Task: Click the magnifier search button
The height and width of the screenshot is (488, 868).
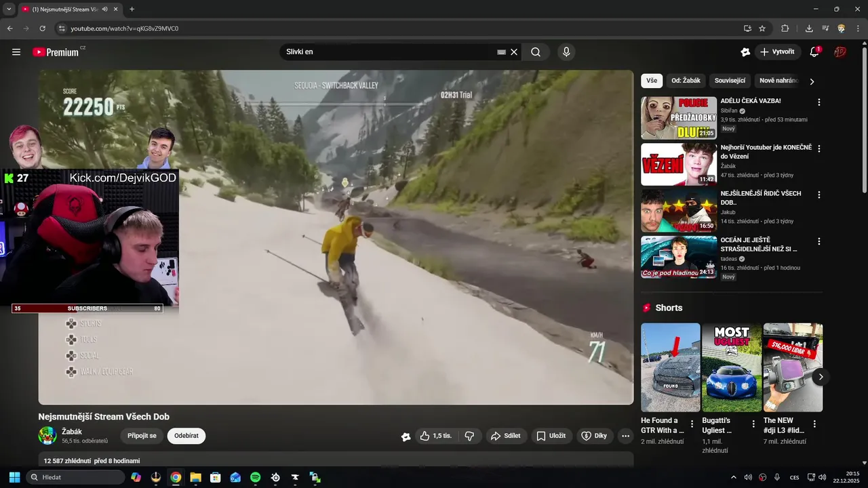Action: pyautogui.click(x=536, y=52)
